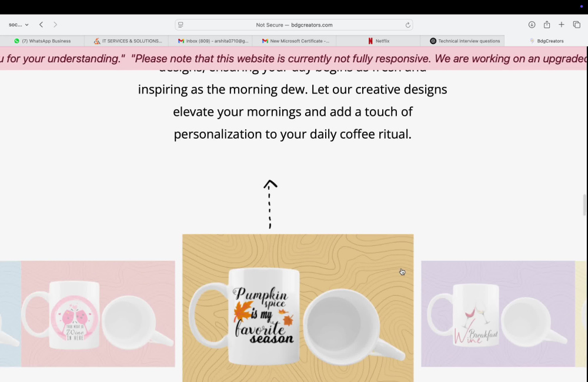Screen dimensions: 588x382
Task: Reload the page with the refresh icon
Action: pyautogui.click(x=407, y=25)
